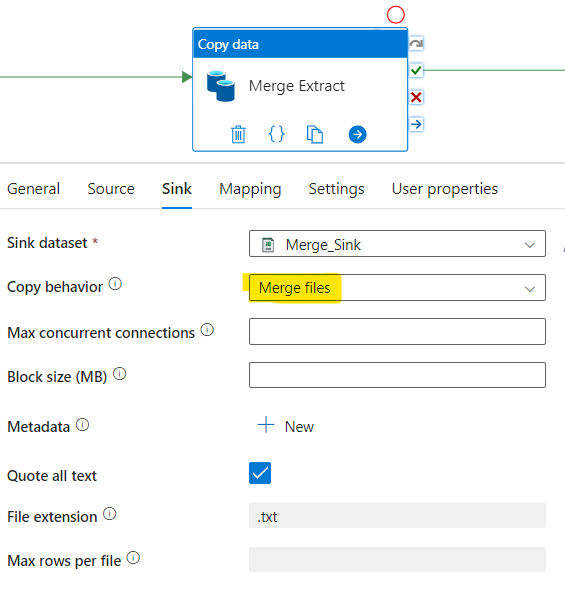Viewport: 565px width, 595px height.
Task: Add activity output using blue arrow circle icon
Action: [357, 134]
